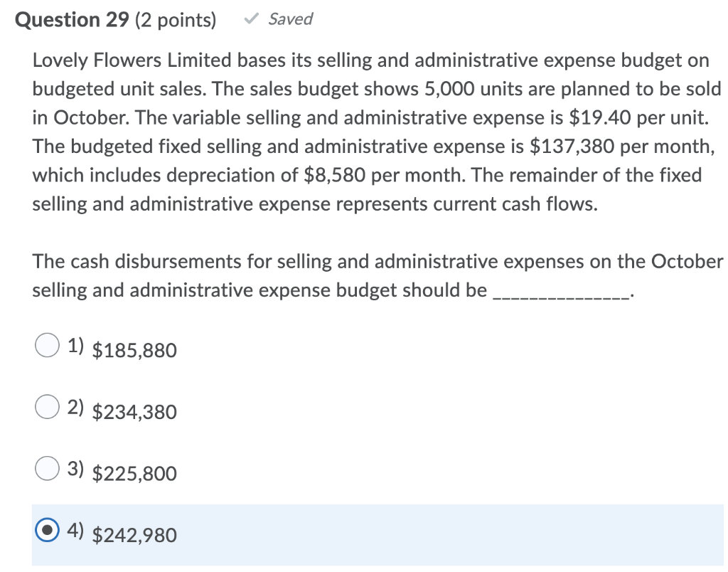Choose the $185,880 answer option
This screenshot has height=572, width=728.
coord(134,350)
